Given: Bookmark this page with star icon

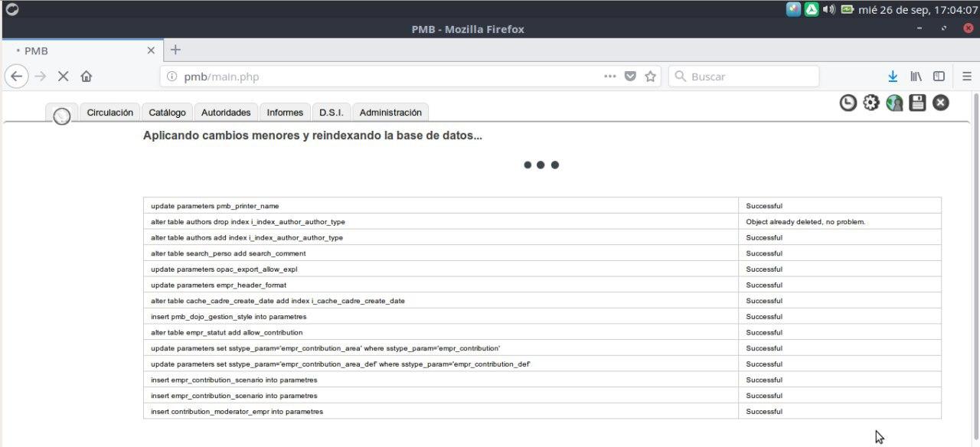Looking at the screenshot, I should [x=651, y=77].
